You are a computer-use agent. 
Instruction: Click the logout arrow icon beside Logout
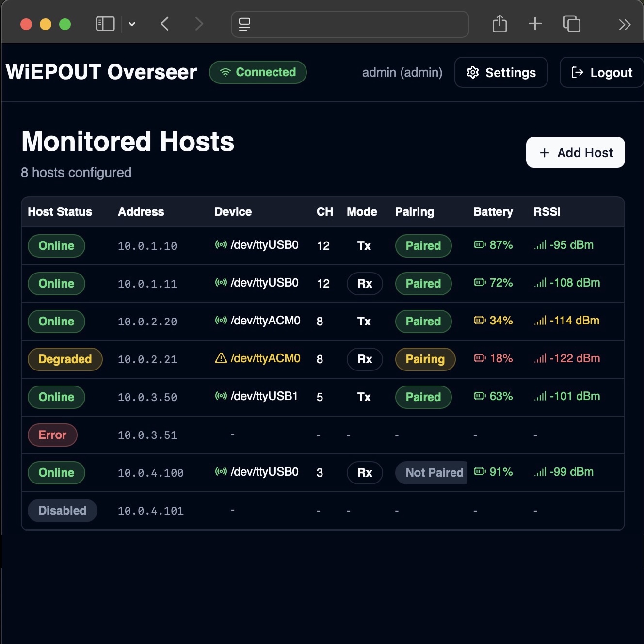click(577, 72)
